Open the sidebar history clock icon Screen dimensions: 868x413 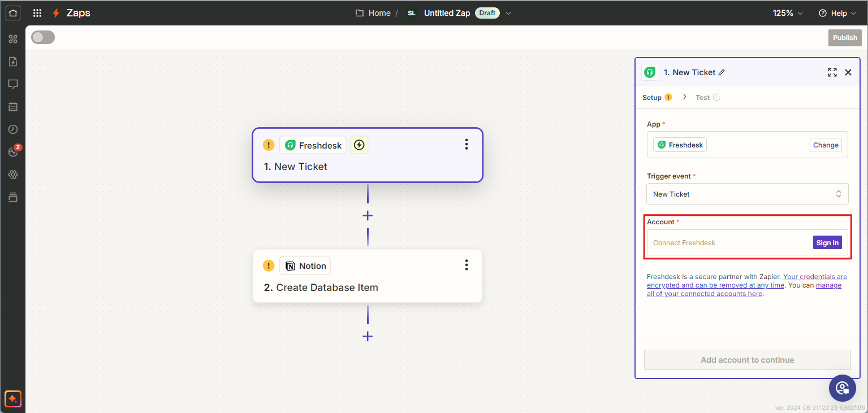point(13,129)
